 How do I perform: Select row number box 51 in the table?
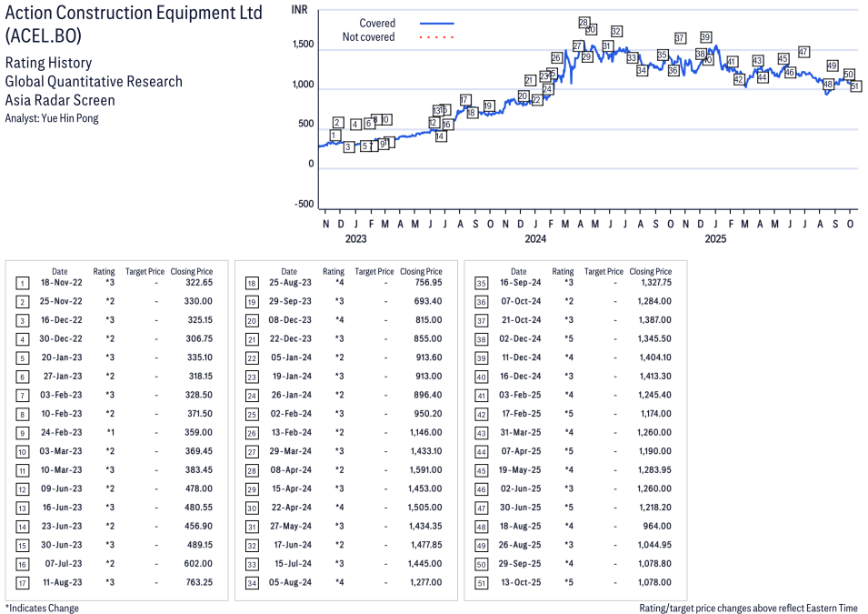click(481, 582)
